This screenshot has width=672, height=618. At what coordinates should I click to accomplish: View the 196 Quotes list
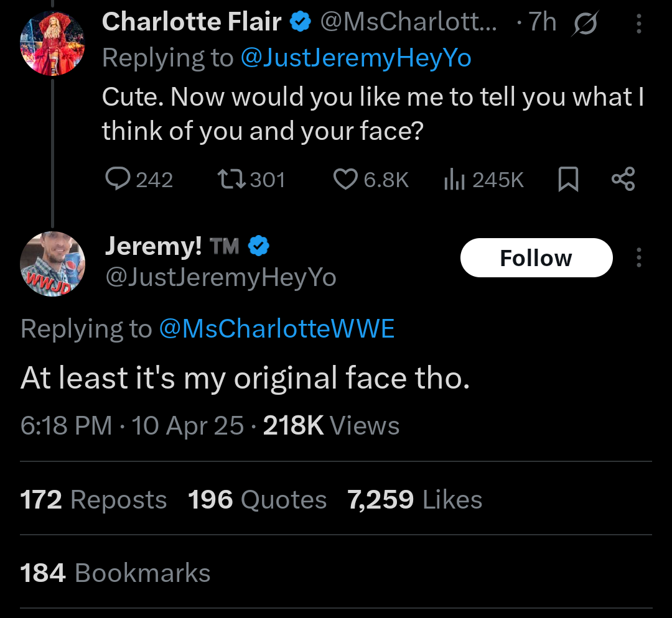[257, 500]
